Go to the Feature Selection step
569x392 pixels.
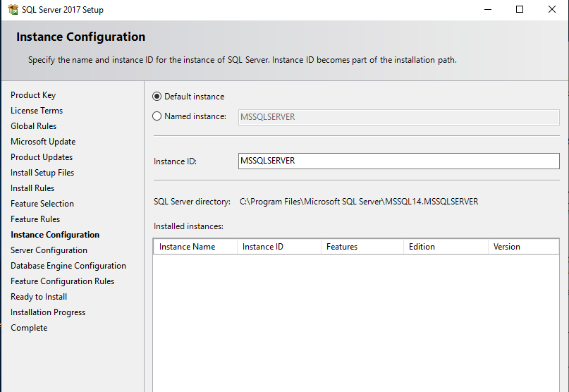[42, 204]
